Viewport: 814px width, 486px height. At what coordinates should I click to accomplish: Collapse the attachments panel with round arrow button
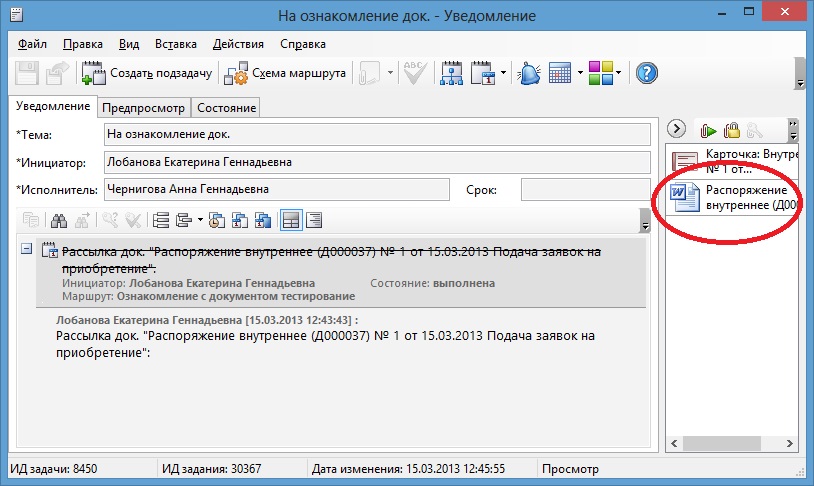[x=676, y=129]
